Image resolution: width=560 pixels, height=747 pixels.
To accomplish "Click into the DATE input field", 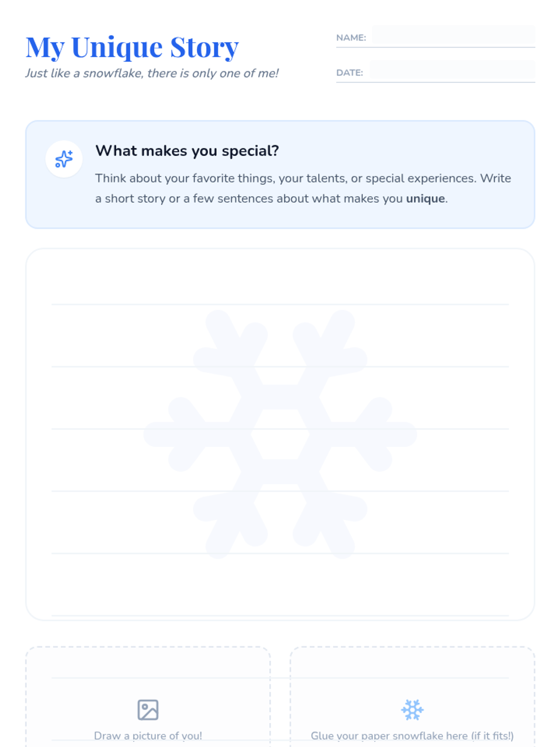I will [452, 71].
